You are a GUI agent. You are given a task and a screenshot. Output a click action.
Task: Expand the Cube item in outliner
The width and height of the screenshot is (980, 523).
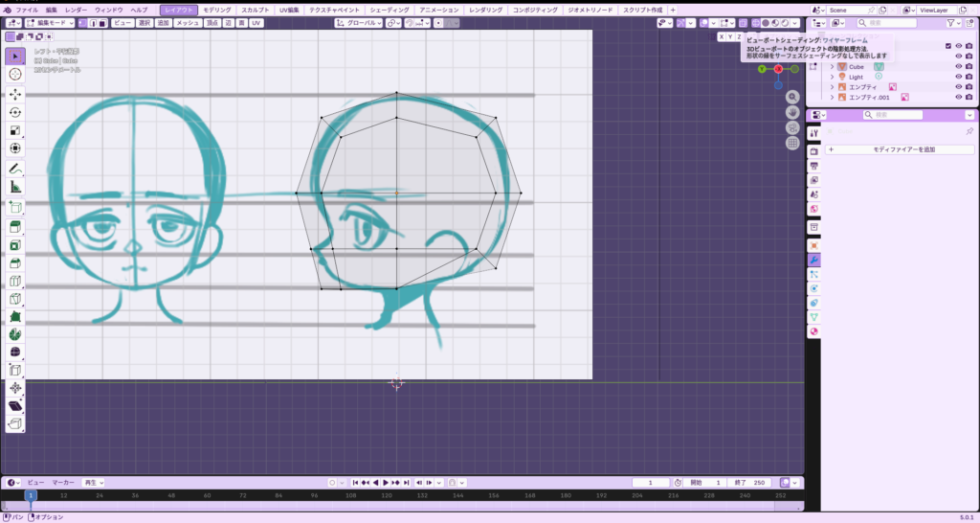point(832,67)
